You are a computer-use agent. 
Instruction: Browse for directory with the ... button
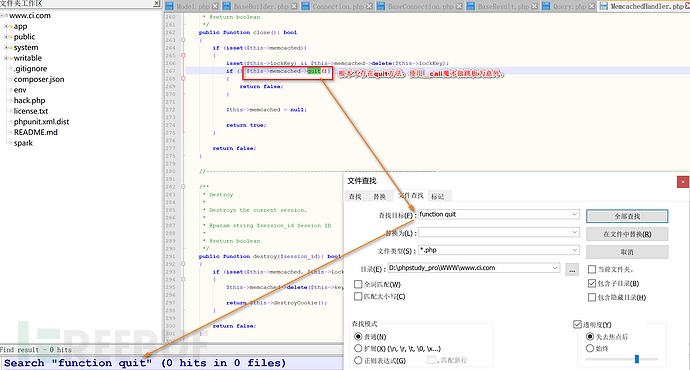point(572,269)
